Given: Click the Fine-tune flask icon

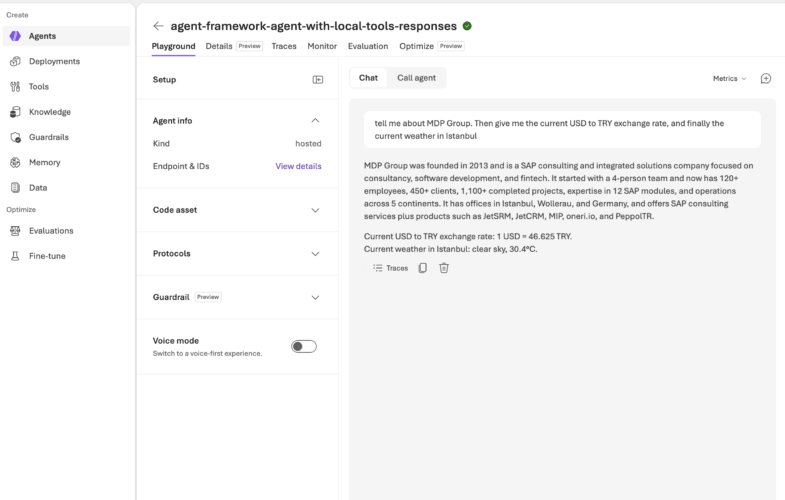Looking at the screenshot, I should tap(15, 256).
